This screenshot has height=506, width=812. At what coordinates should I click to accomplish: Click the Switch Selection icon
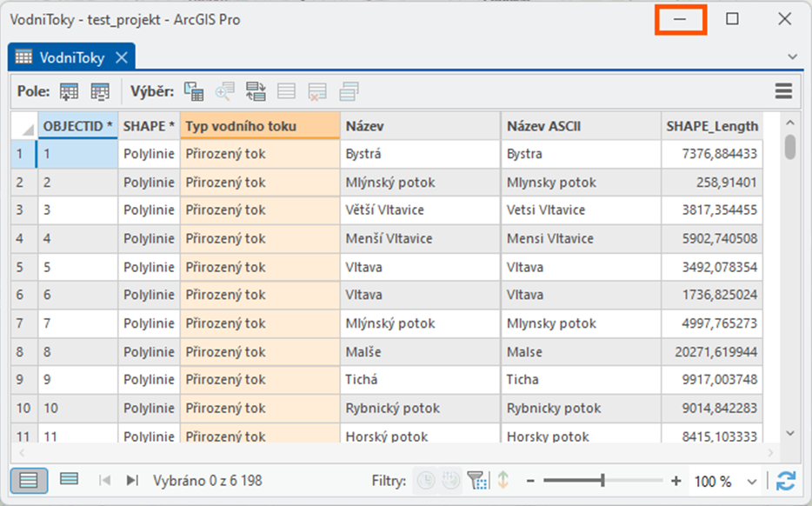tap(256, 91)
